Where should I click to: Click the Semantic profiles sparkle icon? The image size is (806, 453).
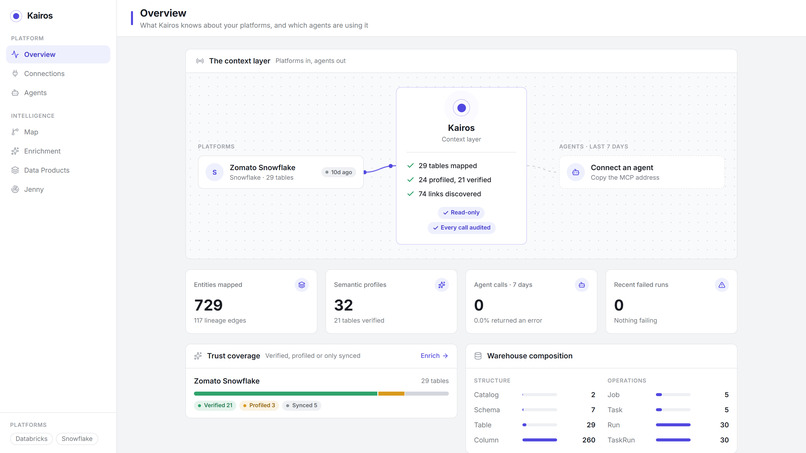click(x=442, y=285)
